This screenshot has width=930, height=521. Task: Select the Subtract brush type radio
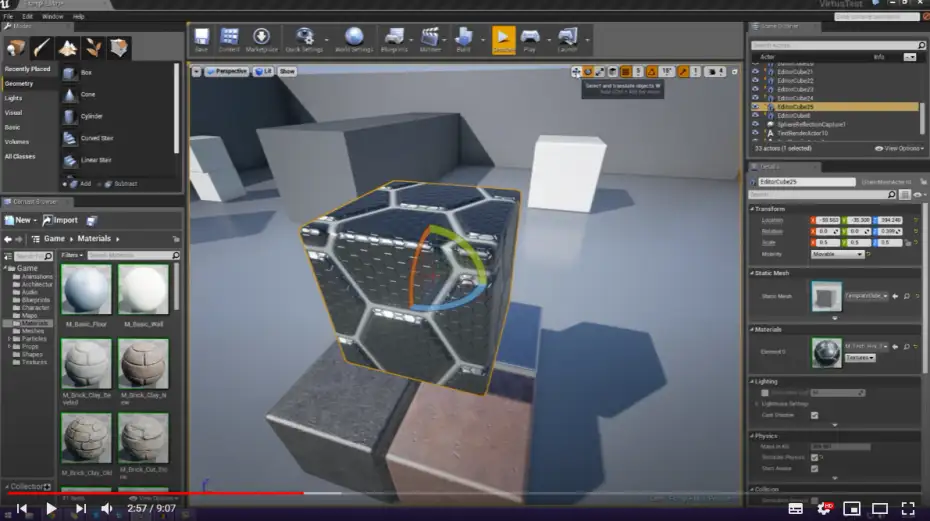(x=100, y=184)
